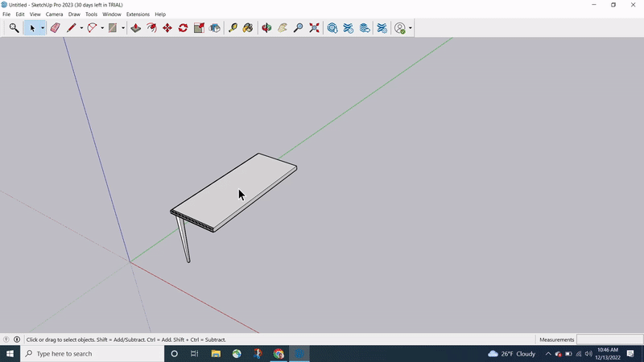Open the user account sign-in button
Screen dimensions: 644x362
[400, 28]
